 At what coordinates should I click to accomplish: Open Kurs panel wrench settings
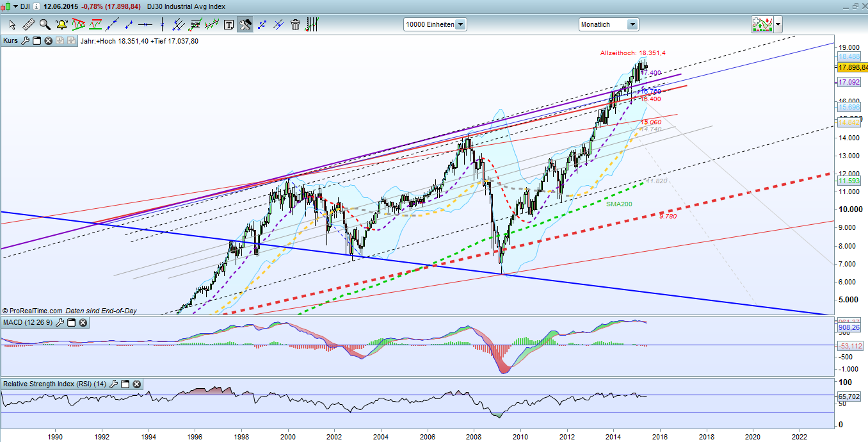[x=26, y=40]
